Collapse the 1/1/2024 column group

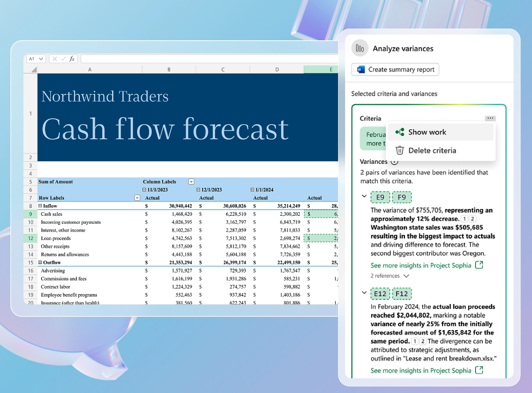(253, 190)
